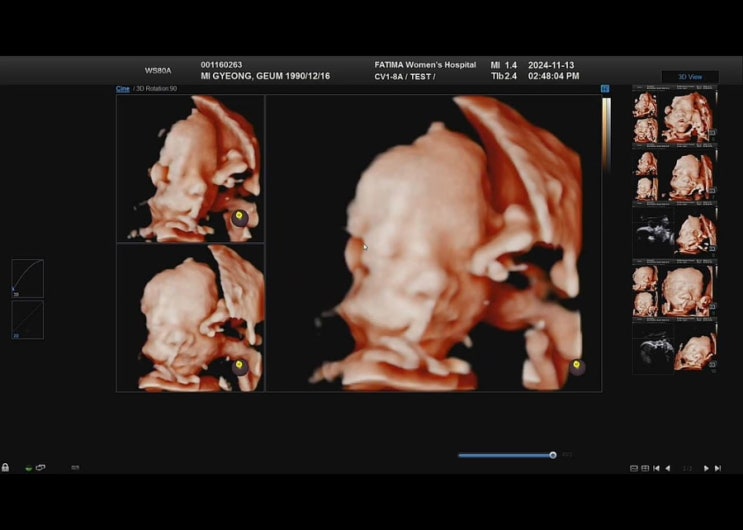
Task: Select the third thumbnail with grayscale scan
Action: pos(675,230)
